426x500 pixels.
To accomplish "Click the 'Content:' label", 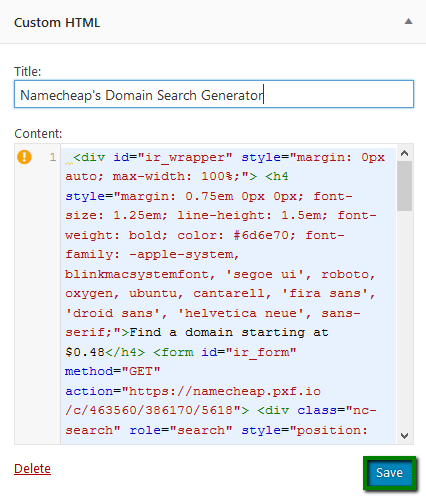I will click(38, 134).
